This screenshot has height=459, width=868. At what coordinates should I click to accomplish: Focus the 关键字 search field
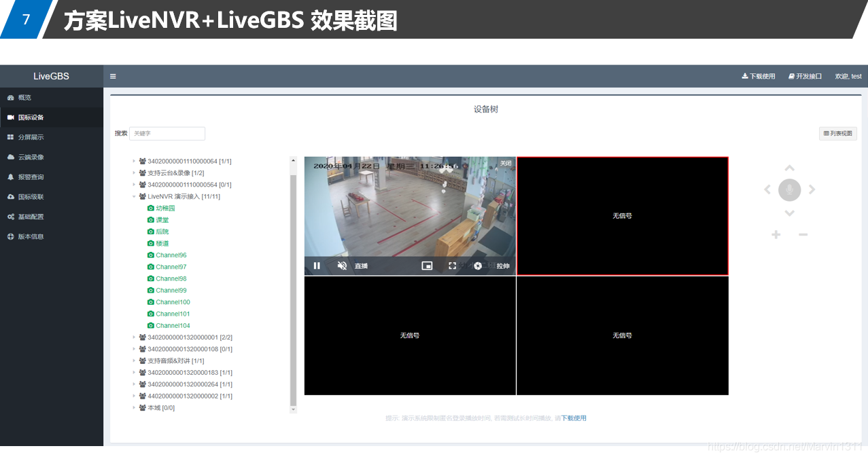tap(167, 134)
